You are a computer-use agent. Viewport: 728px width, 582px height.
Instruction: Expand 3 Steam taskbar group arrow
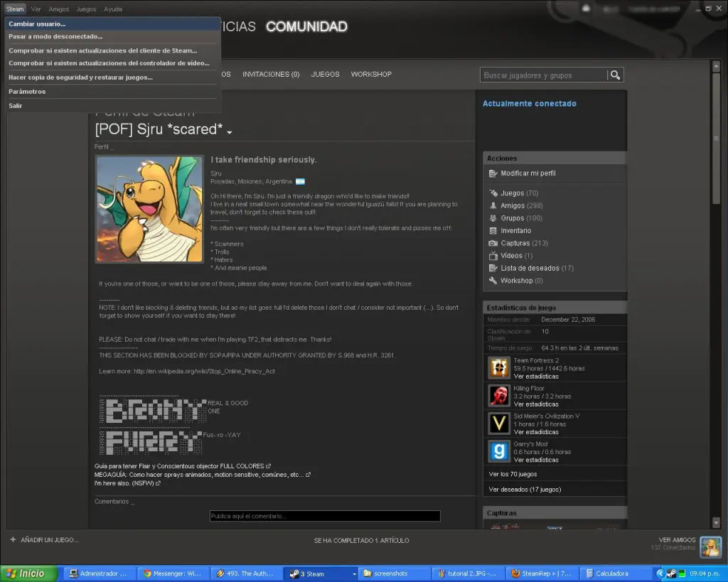tap(354, 574)
